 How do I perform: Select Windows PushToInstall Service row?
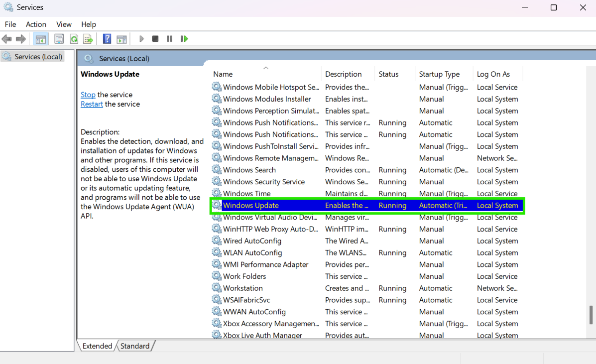(x=367, y=146)
